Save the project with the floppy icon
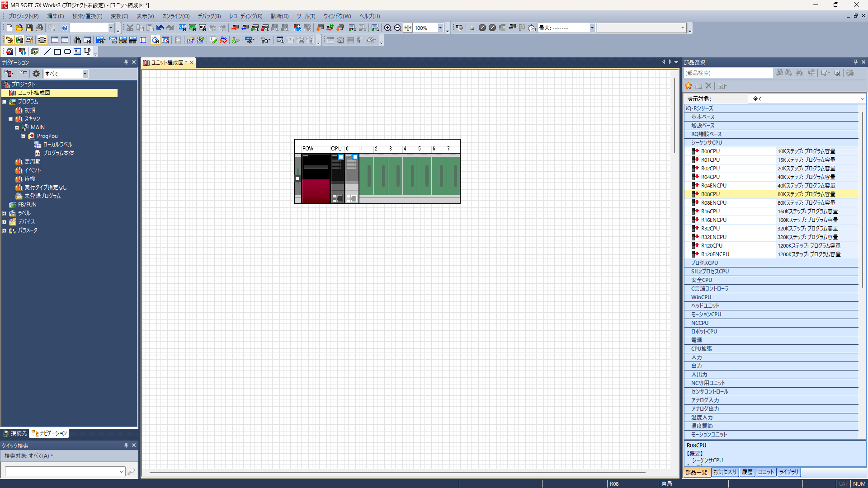Viewport: 868px width, 488px height. point(29,28)
